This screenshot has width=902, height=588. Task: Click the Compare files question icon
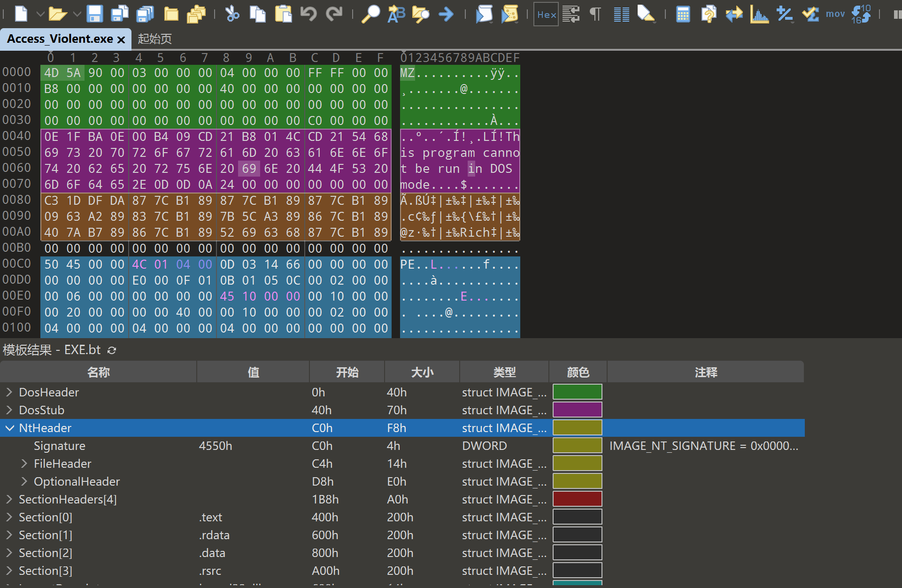708,14
